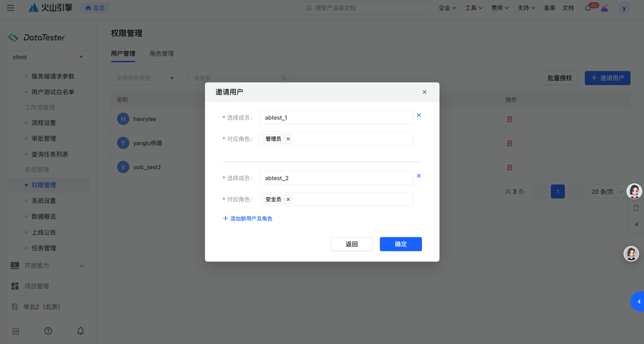The width and height of the screenshot is (644, 344).
Task: Open the notification bell in top bar
Action: pos(588,8)
